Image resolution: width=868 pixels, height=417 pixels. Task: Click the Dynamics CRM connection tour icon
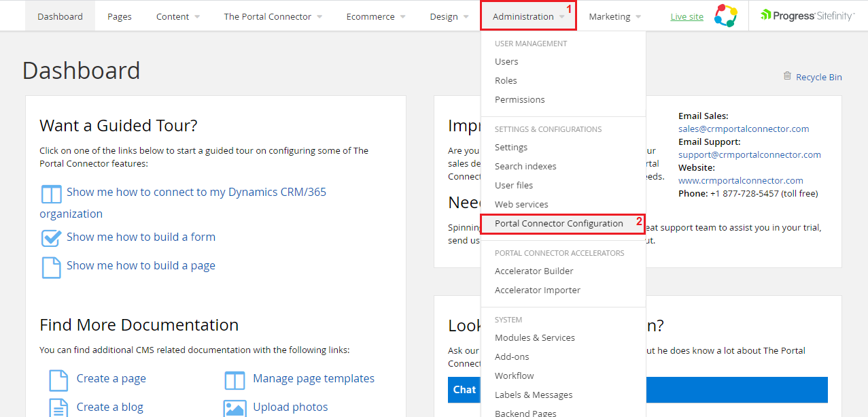(x=52, y=194)
